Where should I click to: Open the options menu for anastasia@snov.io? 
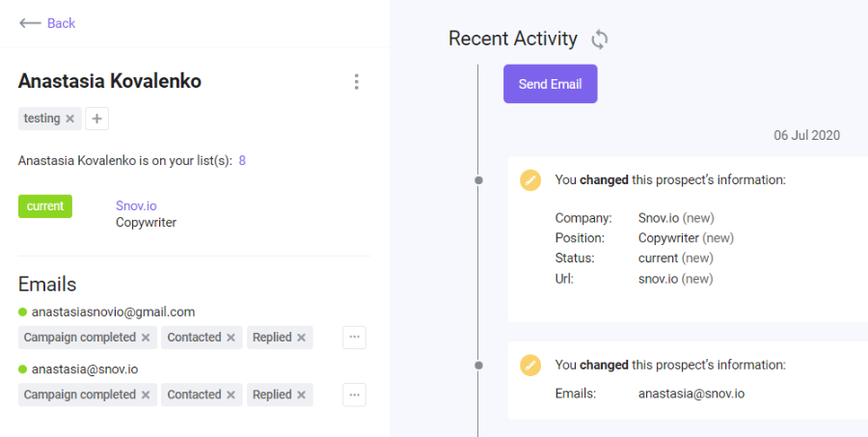pos(354,395)
